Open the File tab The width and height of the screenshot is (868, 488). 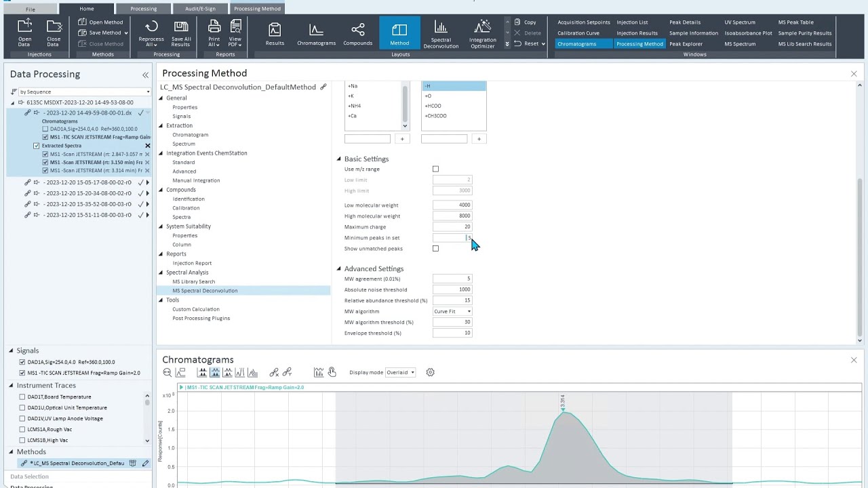pyautogui.click(x=31, y=9)
